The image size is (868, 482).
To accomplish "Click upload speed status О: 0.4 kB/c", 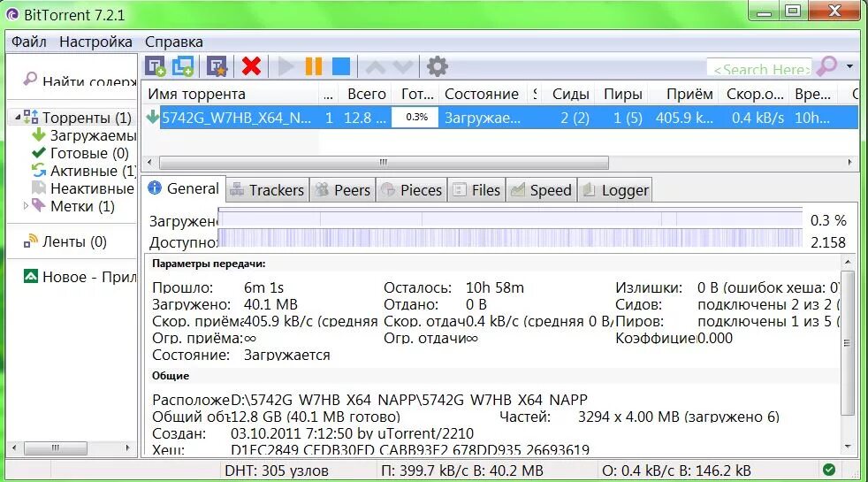I will 676,471.
